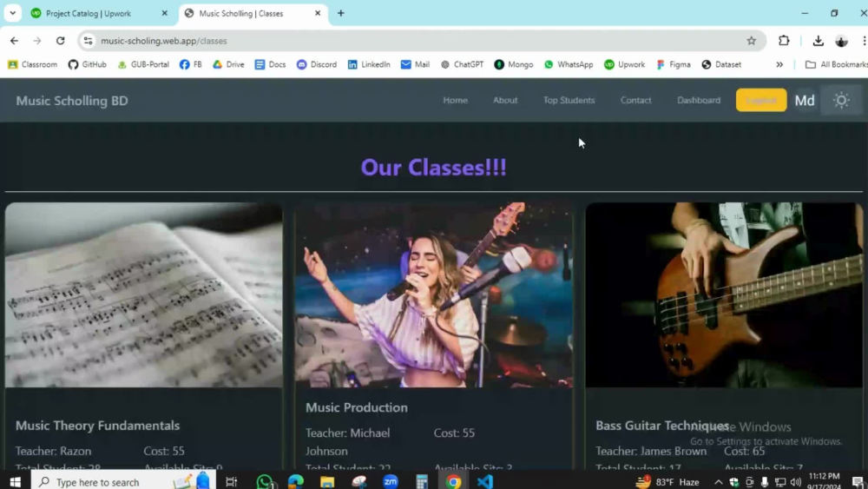Show hidden system tray icons
The image size is (868, 489).
click(718, 482)
